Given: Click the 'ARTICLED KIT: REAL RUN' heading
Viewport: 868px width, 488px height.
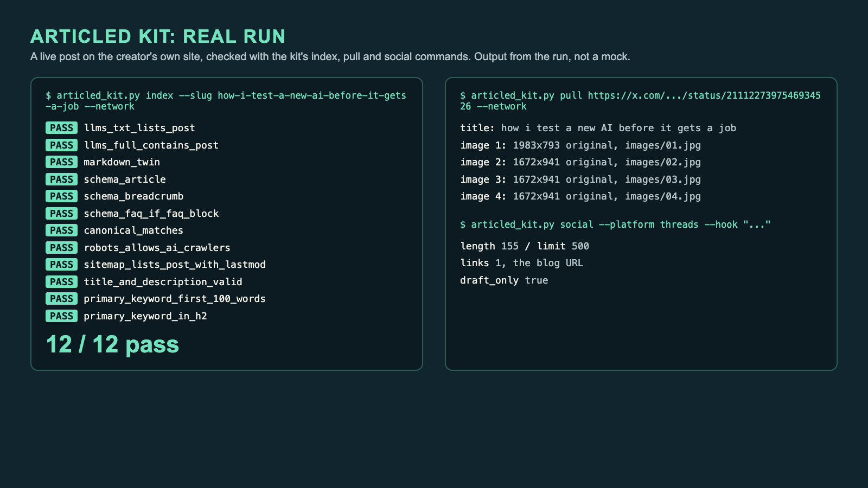Looking at the screenshot, I should 158,36.
